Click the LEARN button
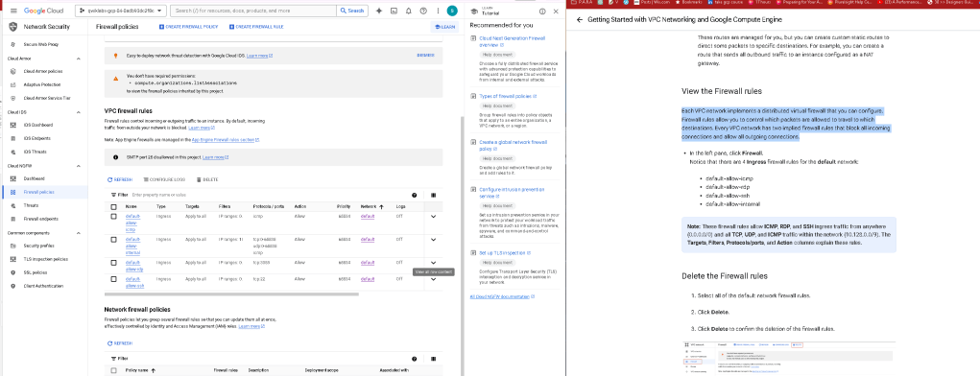This screenshot has width=980, height=376. pyautogui.click(x=445, y=27)
